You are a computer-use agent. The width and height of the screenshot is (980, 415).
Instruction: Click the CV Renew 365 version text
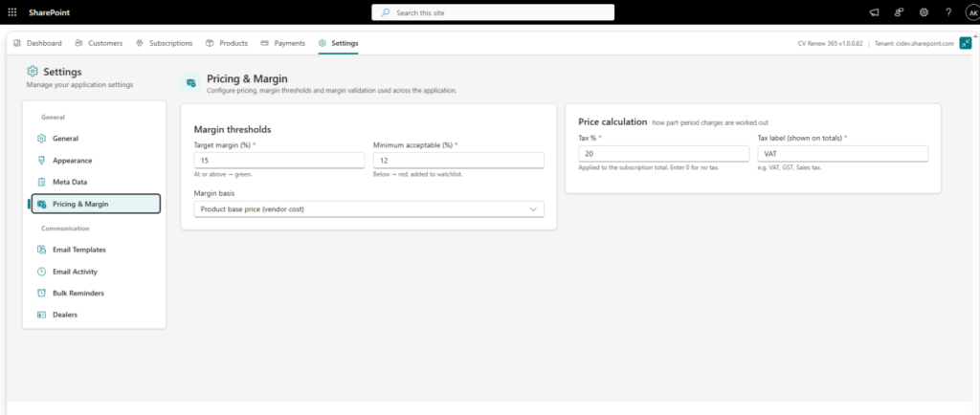(x=831, y=43)
